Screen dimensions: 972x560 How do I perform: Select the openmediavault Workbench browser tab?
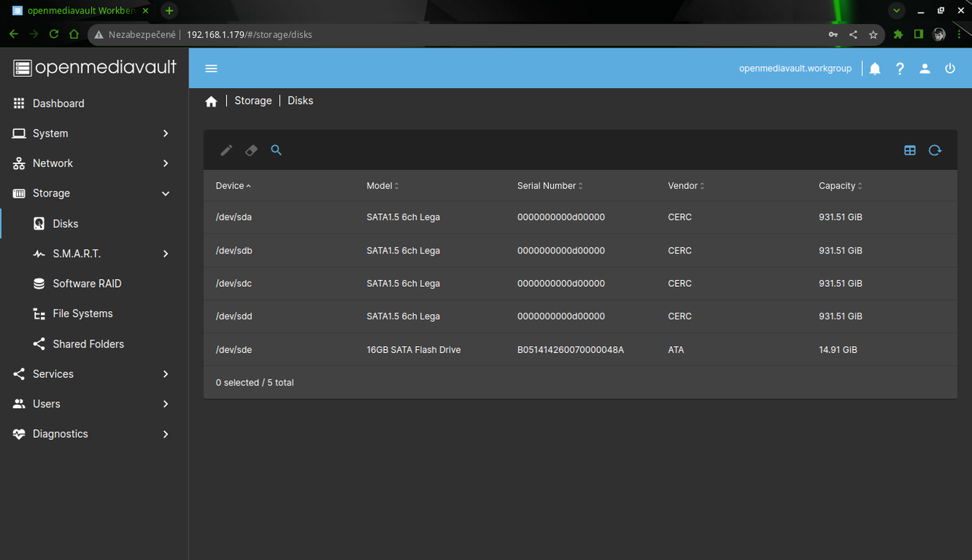tap(79, 11)
